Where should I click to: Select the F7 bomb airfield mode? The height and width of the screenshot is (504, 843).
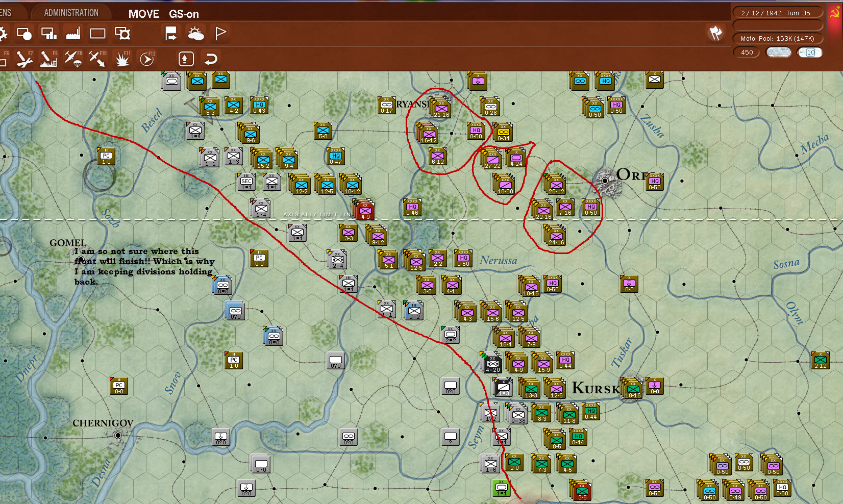[24, 59]
